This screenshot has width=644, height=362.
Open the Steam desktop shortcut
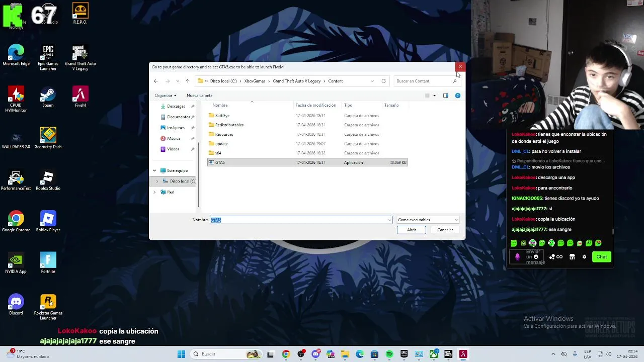pos(48,97)
